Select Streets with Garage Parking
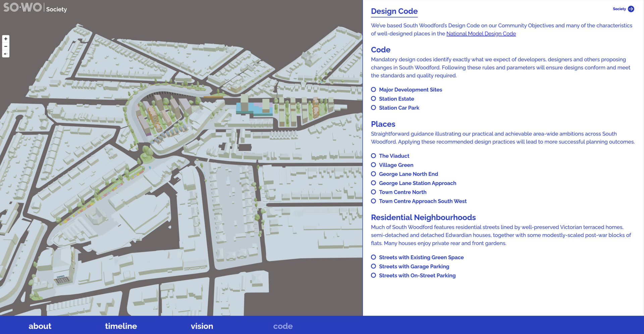 click(373, 267)
